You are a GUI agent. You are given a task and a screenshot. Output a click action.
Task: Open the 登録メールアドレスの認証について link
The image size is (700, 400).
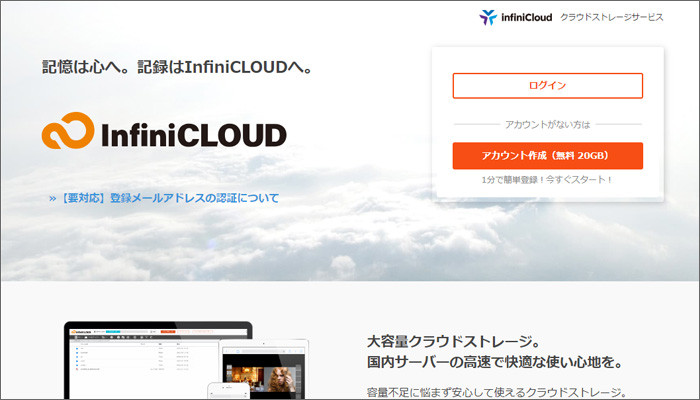pos(164,198)
